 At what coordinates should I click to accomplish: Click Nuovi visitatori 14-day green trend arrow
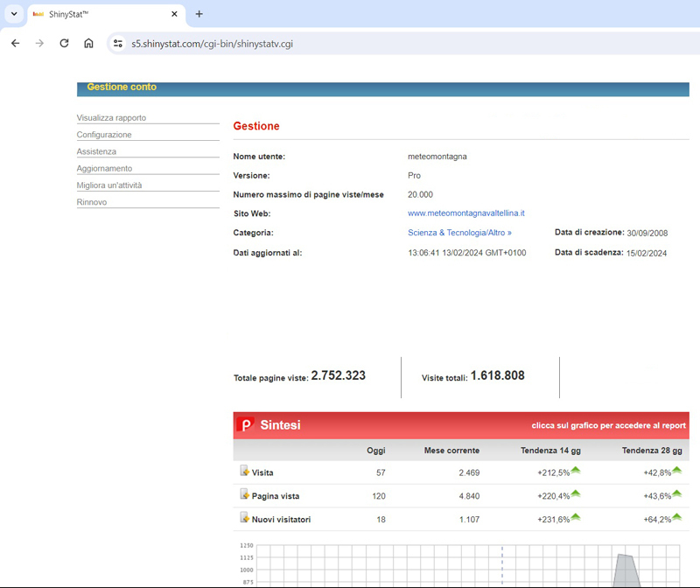click(576, 517)
